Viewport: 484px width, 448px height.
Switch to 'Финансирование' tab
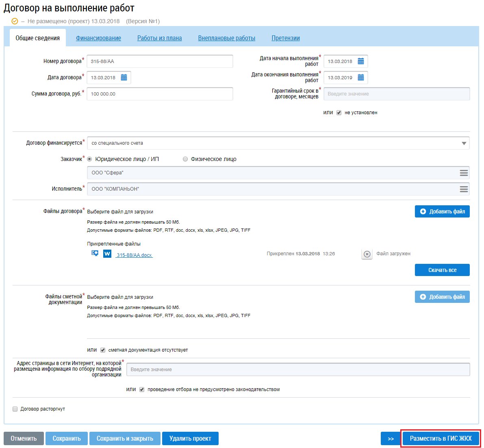coord(98,38)
